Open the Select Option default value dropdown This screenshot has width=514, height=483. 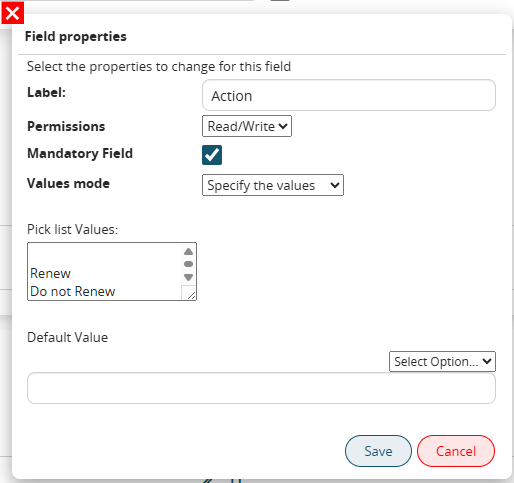(442, 361)
